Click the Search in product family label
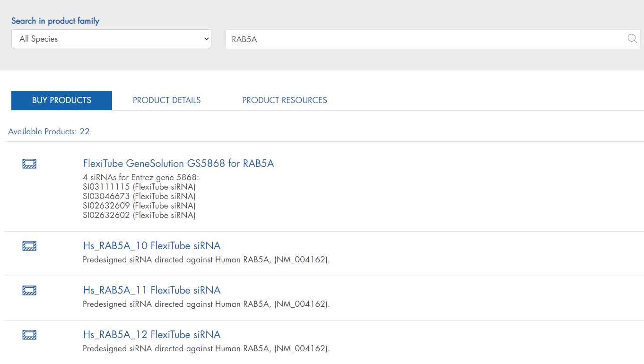Viewport: 644px width, 364px height. (x=55, y=21)
